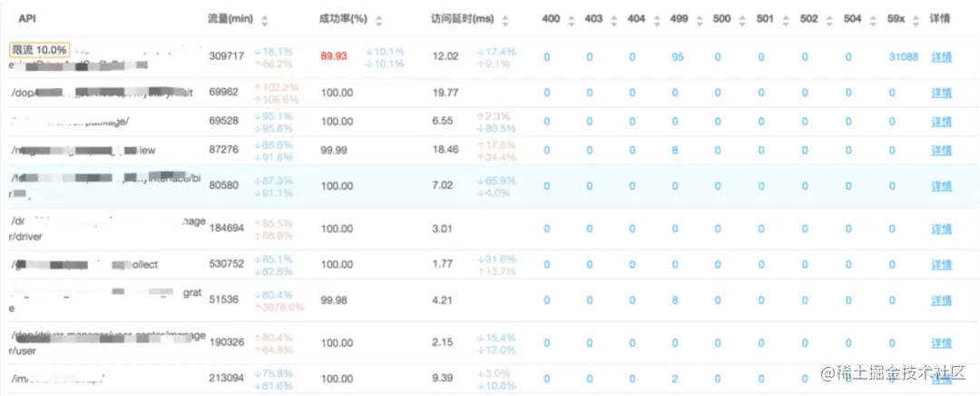Select the API path ending in r/user
The image size is (980, 396).
click(x=109, y=343)
